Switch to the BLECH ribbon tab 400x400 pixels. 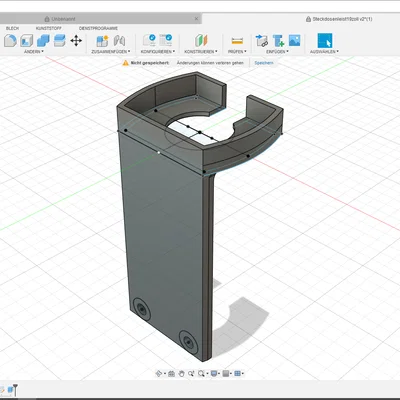coord(12,28)
